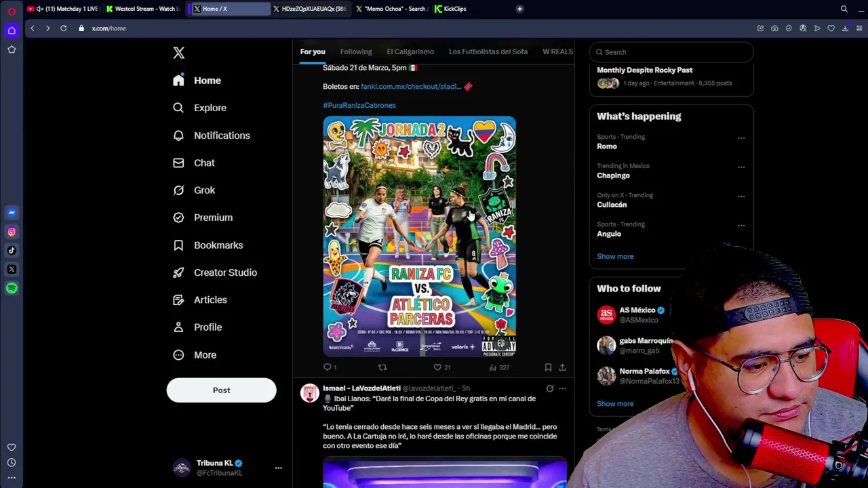The image size is (868, 488).
Task: Click Show more under Who to follow
Action: pos(615,404)
